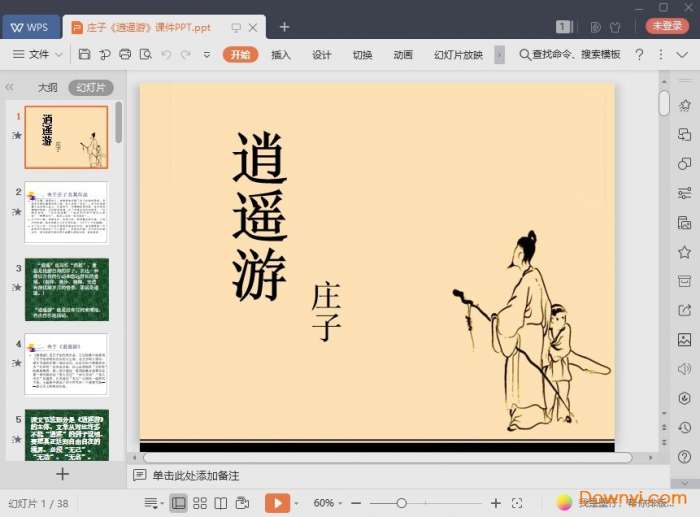Viewport: 700px width, 517px height.
Task: Open the 60% zoom dropdown
Action: (328, 503)
